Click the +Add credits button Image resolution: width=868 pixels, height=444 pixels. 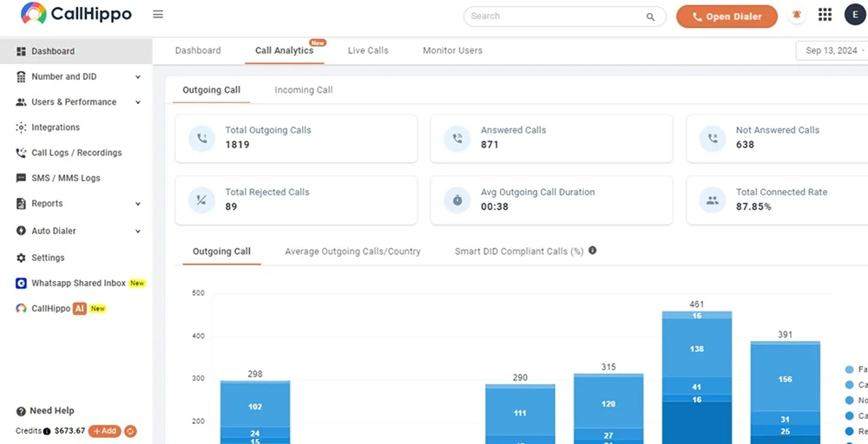point(105,431)
